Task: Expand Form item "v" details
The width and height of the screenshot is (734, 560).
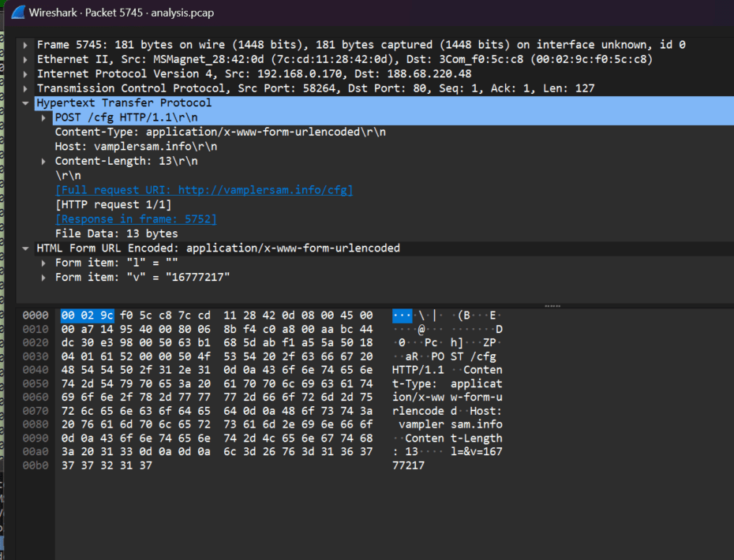Action: (x=42, y=277)
